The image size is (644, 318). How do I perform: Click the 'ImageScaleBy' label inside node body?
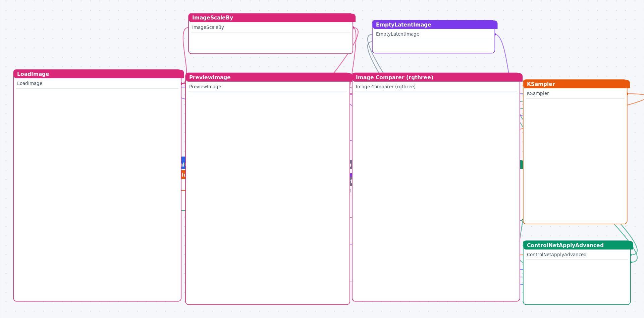208,27
